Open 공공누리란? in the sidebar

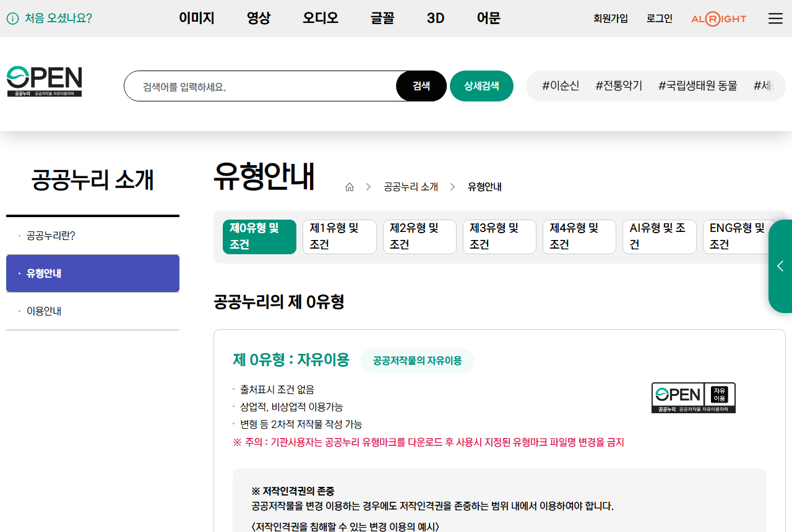pos(93,236)
